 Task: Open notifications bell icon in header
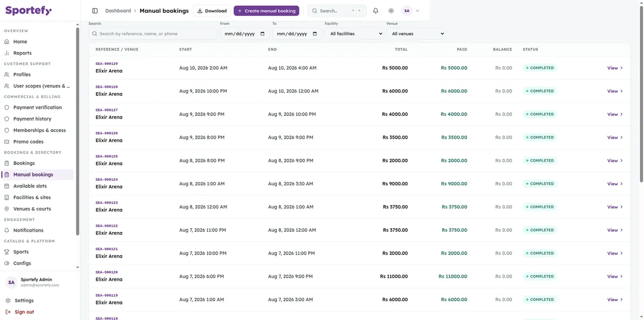pos(376,11)
